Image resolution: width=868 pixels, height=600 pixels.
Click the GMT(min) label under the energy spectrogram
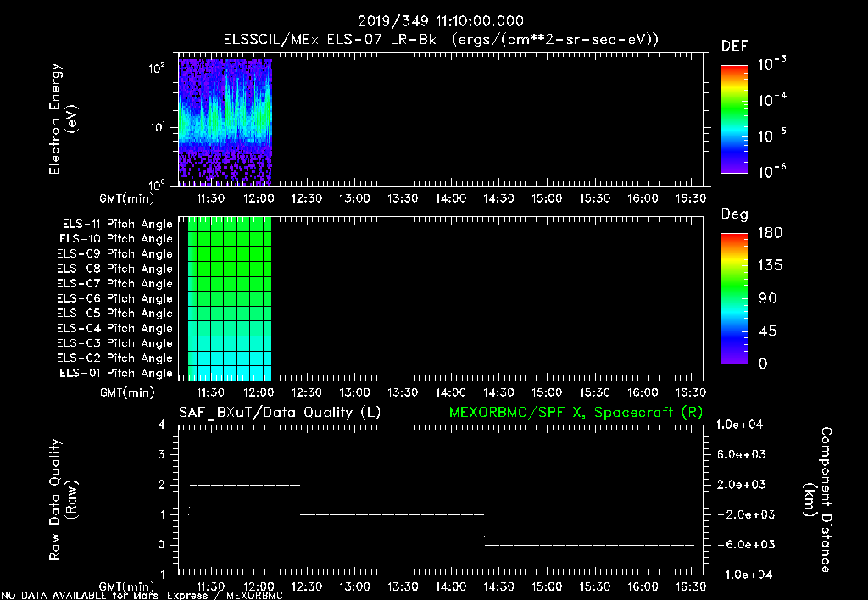(x=127, y=198)
